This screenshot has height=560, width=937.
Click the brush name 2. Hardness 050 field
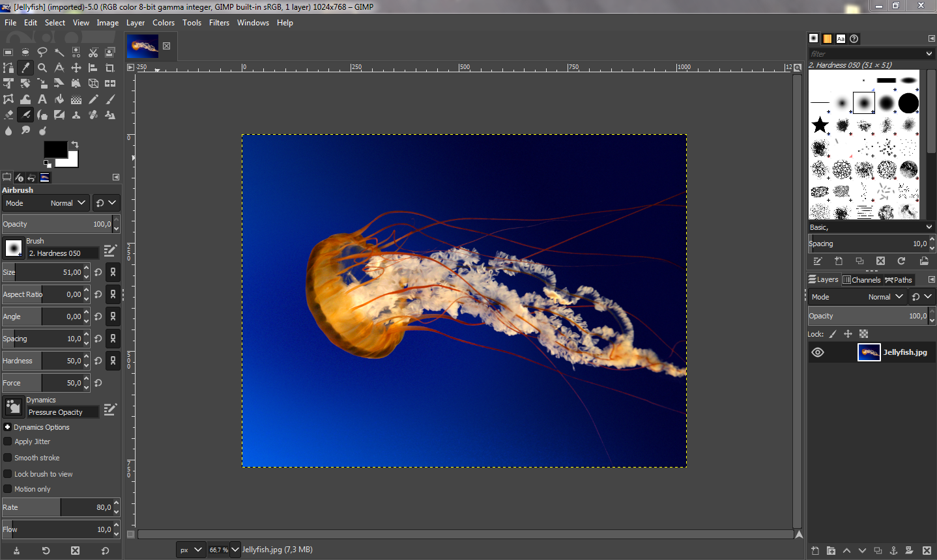(x=63, y=253)
